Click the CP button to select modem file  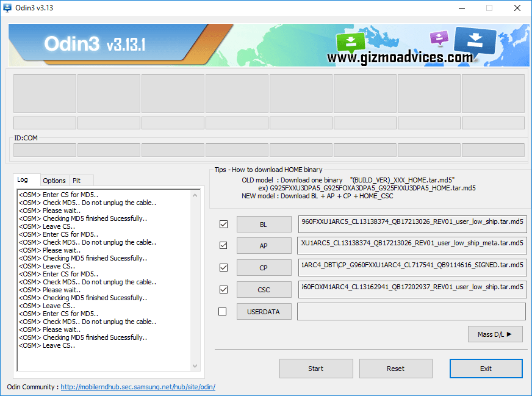[x=264, y=268]
